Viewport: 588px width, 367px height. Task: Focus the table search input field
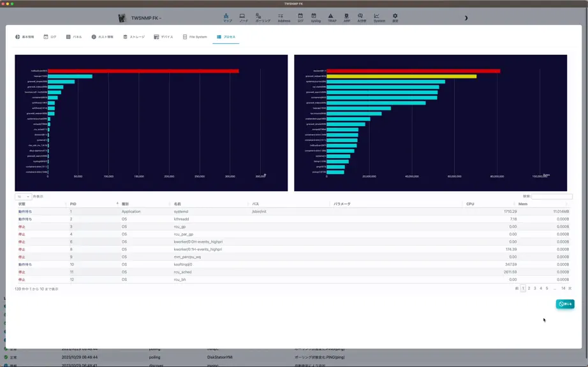point(552,197)
